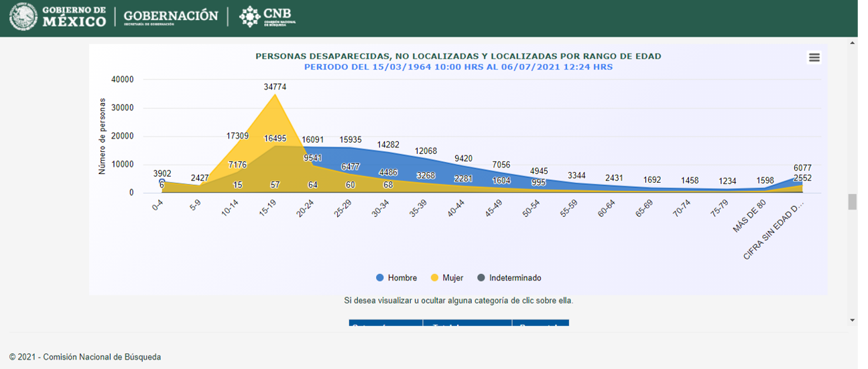Click the chart title about rango de edad
868x369 pixels.
point(458,56)
